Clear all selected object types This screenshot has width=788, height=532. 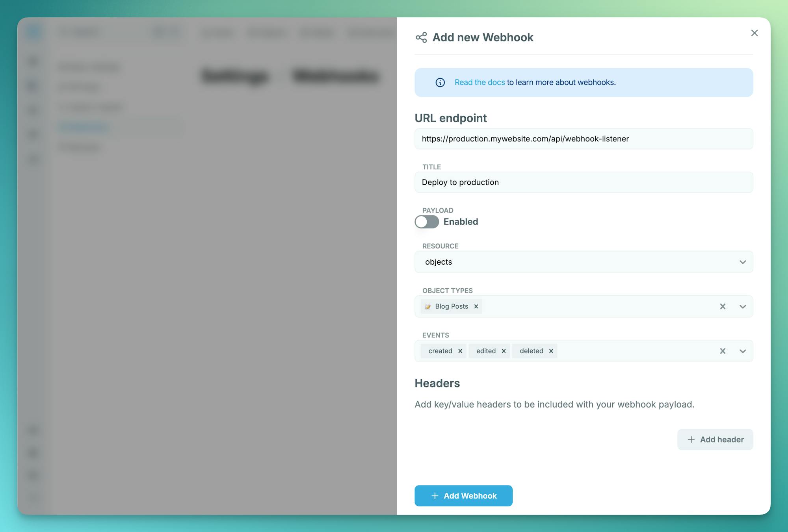723,306
